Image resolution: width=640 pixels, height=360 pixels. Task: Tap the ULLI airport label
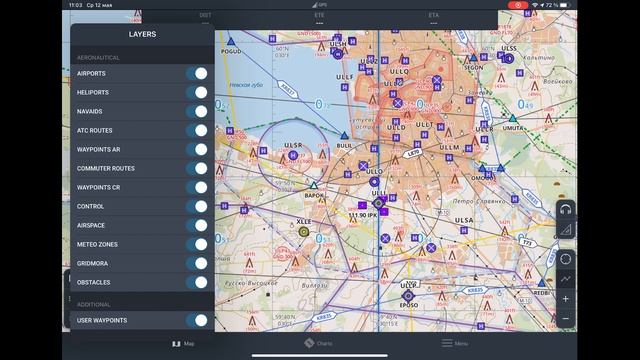coord(379,193)
